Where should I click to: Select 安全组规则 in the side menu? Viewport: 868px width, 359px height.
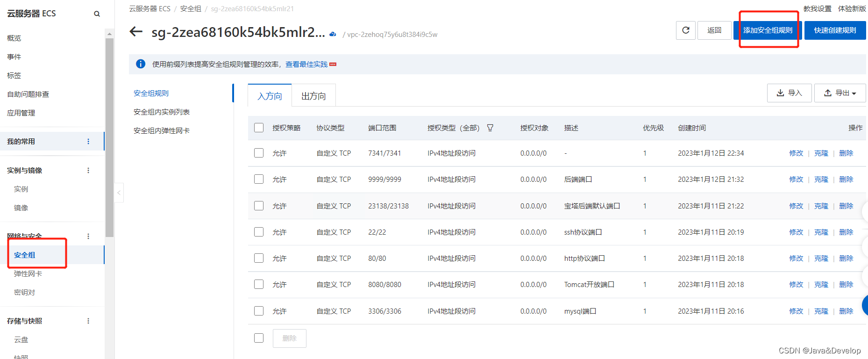pos(151,93)
